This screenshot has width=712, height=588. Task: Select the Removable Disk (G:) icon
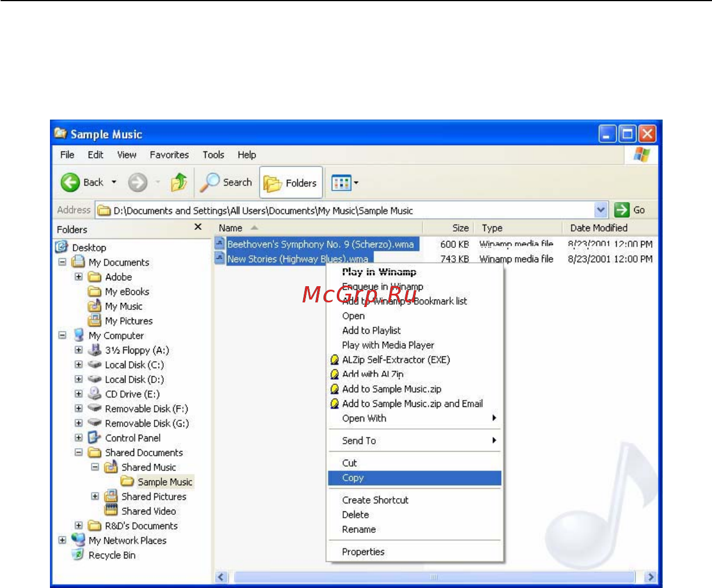pyautogui.click(x=94, y=423)
